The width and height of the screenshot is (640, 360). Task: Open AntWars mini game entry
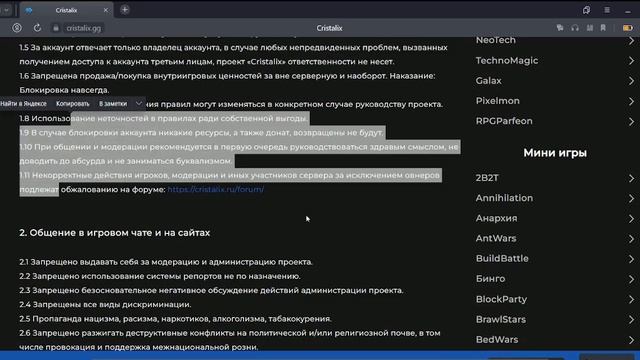pos(496,238)
